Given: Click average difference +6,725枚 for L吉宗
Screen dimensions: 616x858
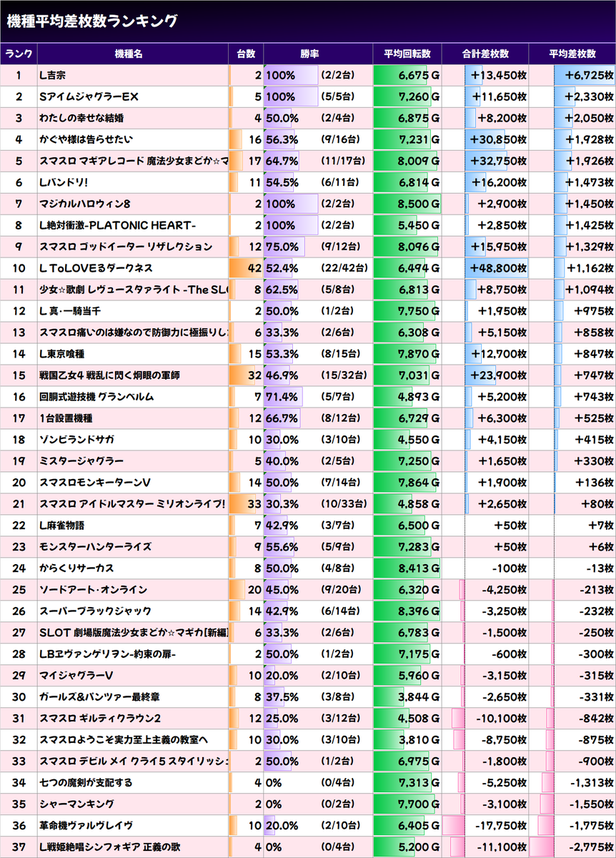Looking at the screenshot, I should click(572, 75).
